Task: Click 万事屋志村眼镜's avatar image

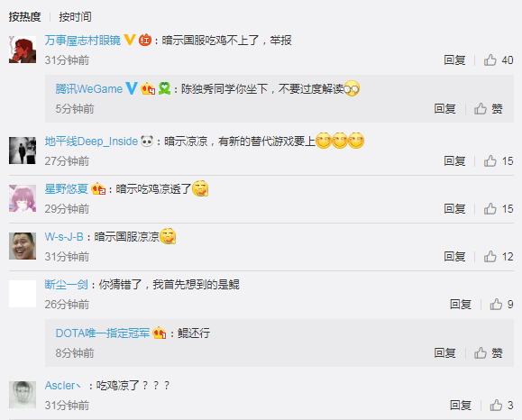Action: click(23, 50)
